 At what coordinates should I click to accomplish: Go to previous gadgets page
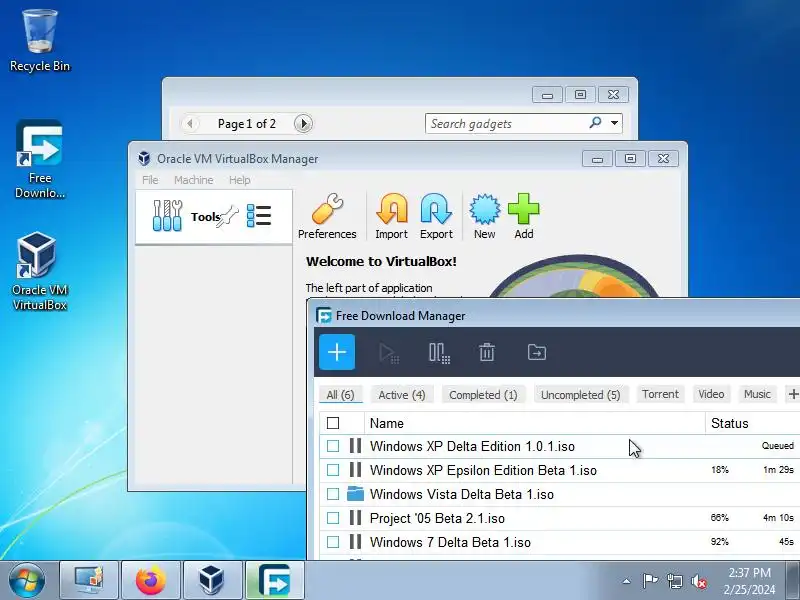pos(190,123)
